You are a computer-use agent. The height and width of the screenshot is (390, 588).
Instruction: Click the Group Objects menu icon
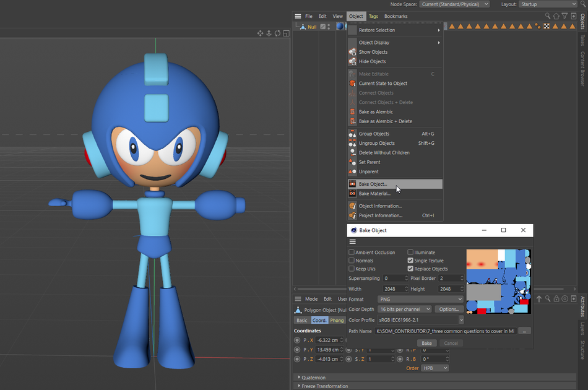pyautogui.click(x=353, y=134)
